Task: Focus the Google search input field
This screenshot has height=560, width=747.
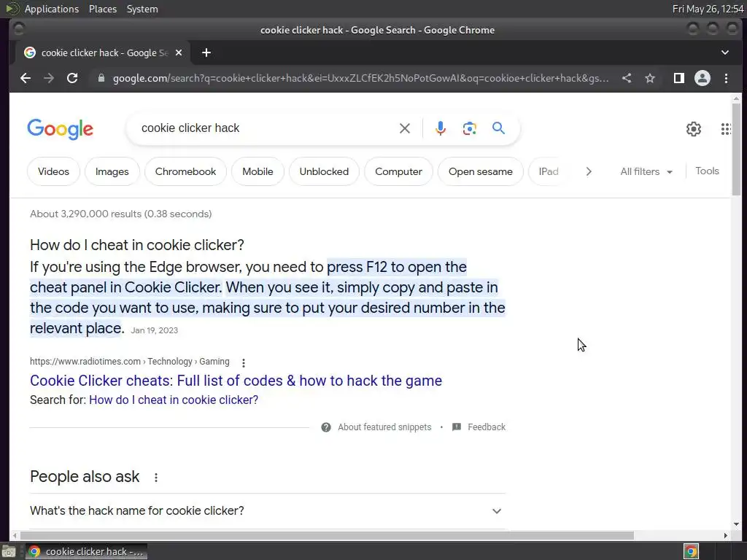Action: coord(266,128)
